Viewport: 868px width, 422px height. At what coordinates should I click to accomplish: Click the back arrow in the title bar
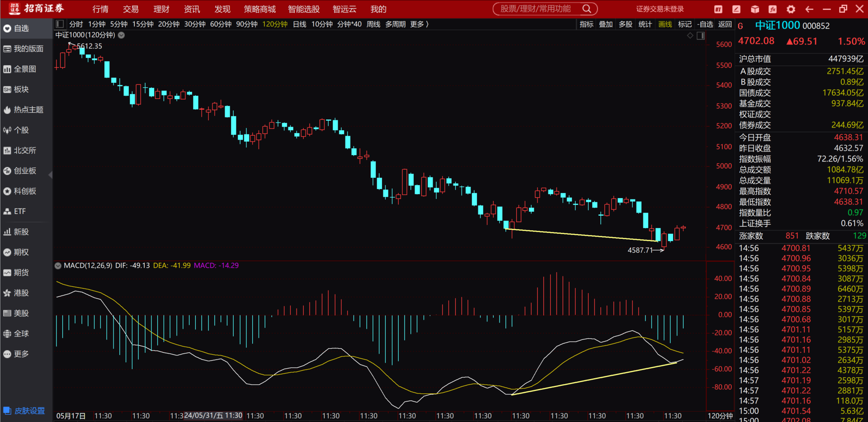pos(809,9)
